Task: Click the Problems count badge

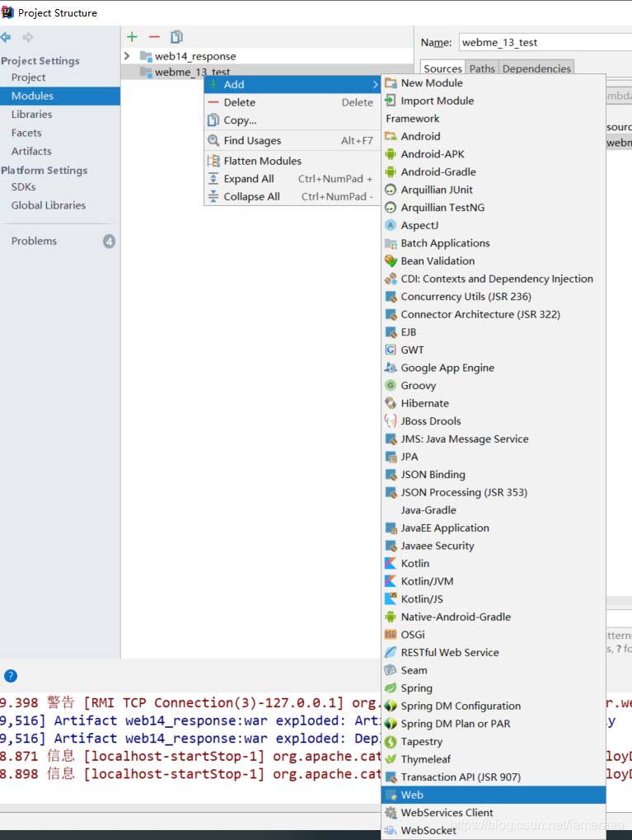Action: 109,242
